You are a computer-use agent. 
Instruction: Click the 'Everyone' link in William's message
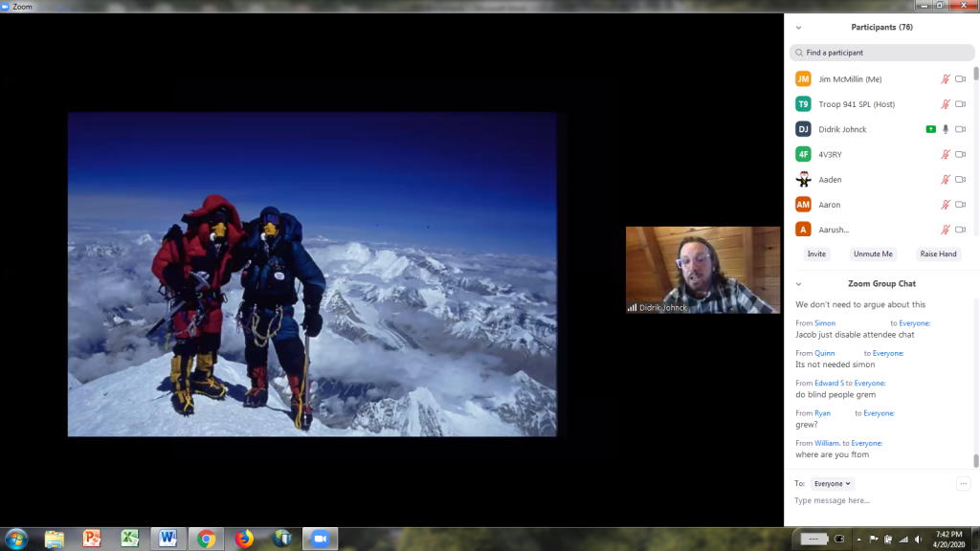click(x=866, y=444)
